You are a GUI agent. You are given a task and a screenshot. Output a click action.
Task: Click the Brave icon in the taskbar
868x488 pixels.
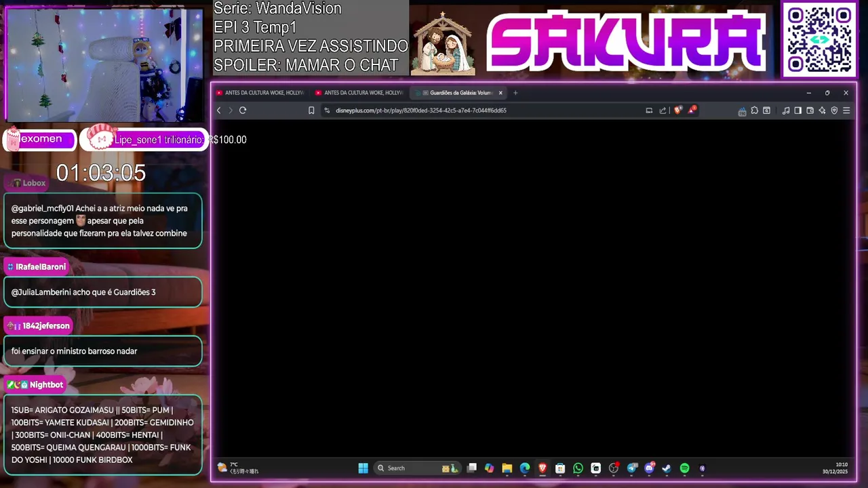coord(542,468)
